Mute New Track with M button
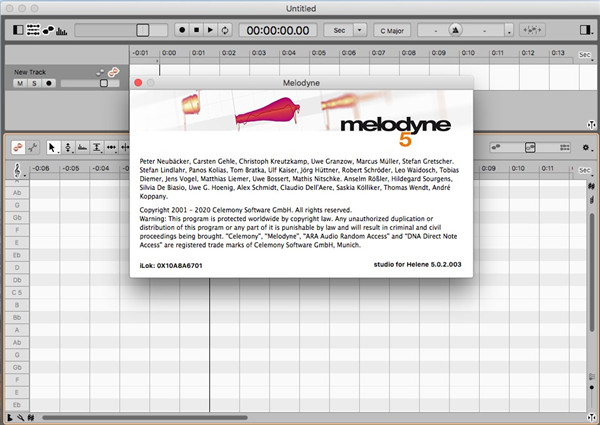 click(20, 83)
